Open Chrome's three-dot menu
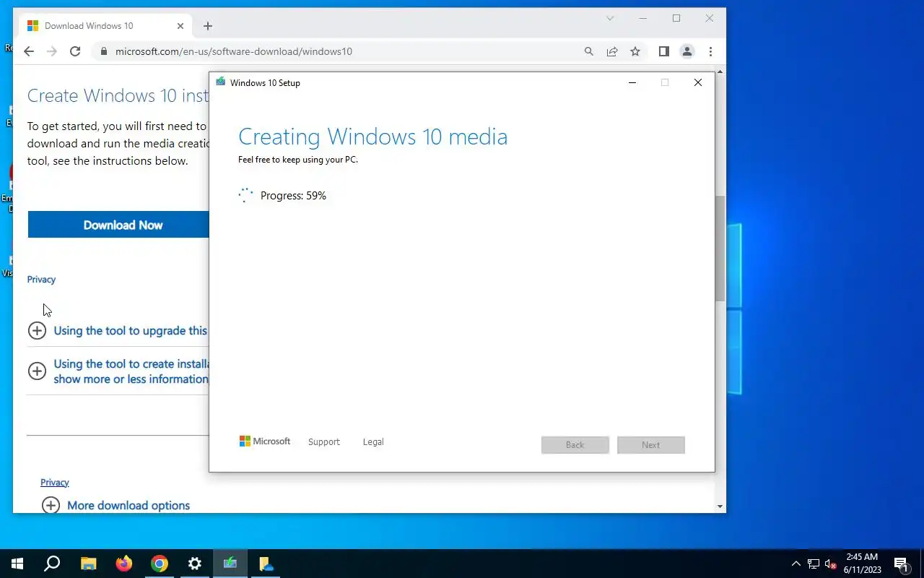 711,51
